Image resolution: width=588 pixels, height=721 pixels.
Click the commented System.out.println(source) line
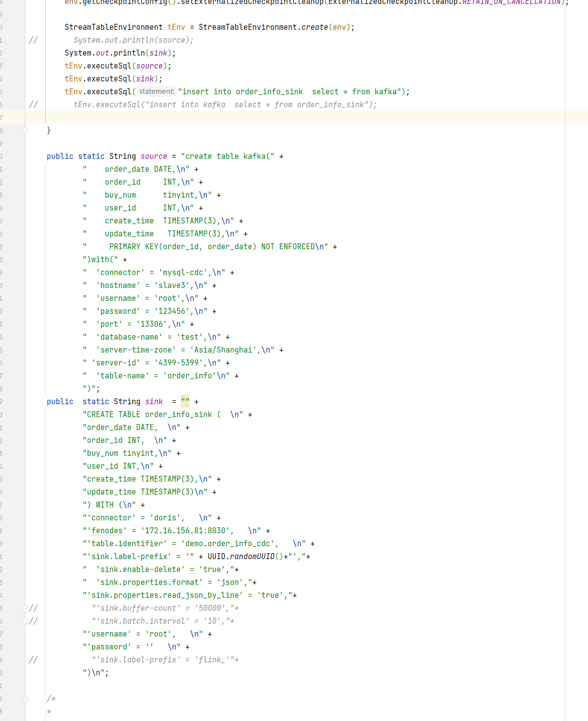pos(134,40)
